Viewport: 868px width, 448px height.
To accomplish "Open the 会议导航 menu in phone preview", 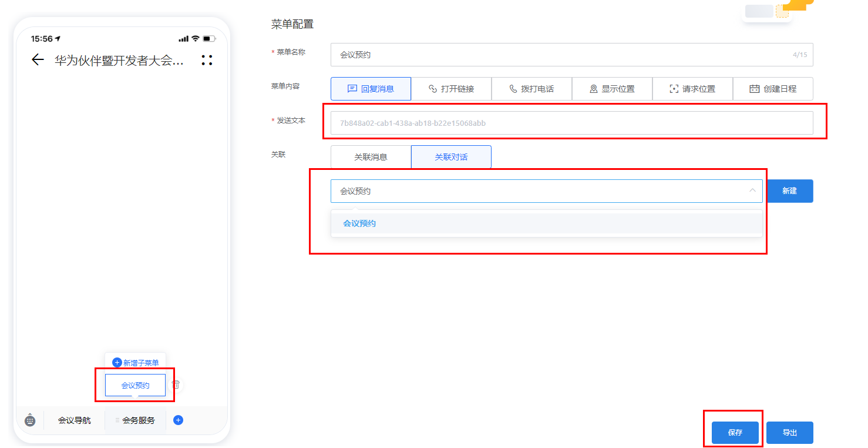I will [74, 420].
